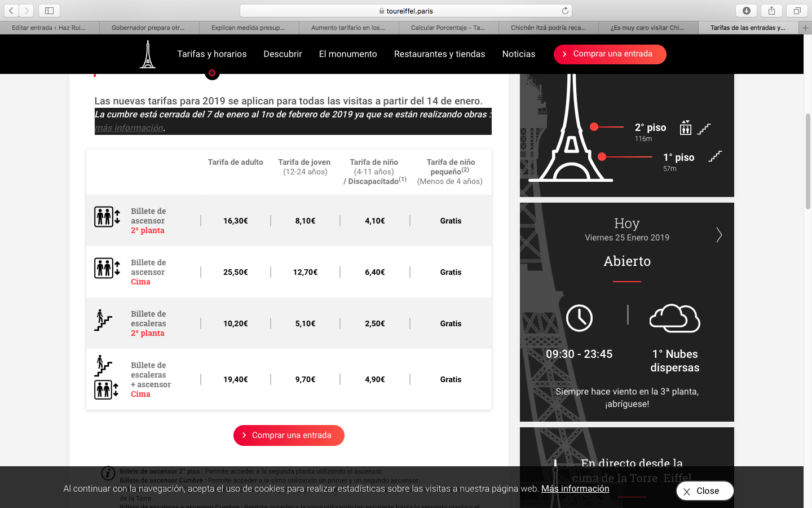Show all tabs overview icon
Screen dimensions: 812x508
[797, 10]
